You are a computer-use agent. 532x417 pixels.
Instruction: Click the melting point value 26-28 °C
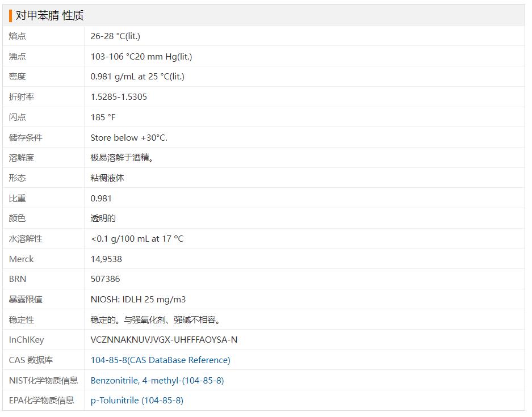tap(115, 36)
